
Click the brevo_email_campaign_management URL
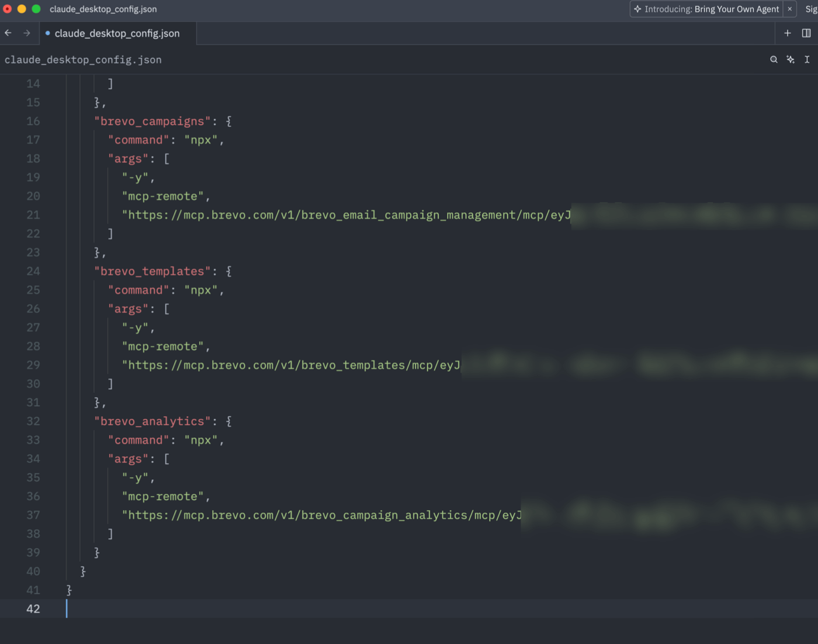[346, 215]
